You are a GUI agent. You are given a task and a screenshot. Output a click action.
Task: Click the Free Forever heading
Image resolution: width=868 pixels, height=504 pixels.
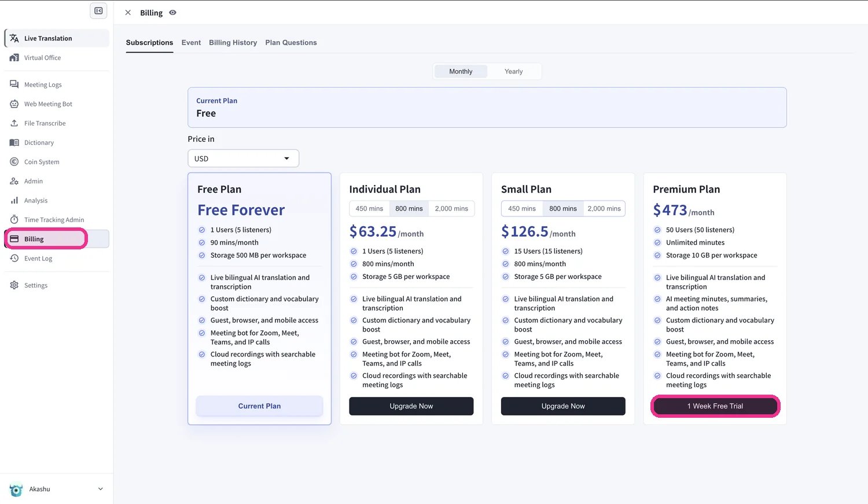tap(241, 210)
